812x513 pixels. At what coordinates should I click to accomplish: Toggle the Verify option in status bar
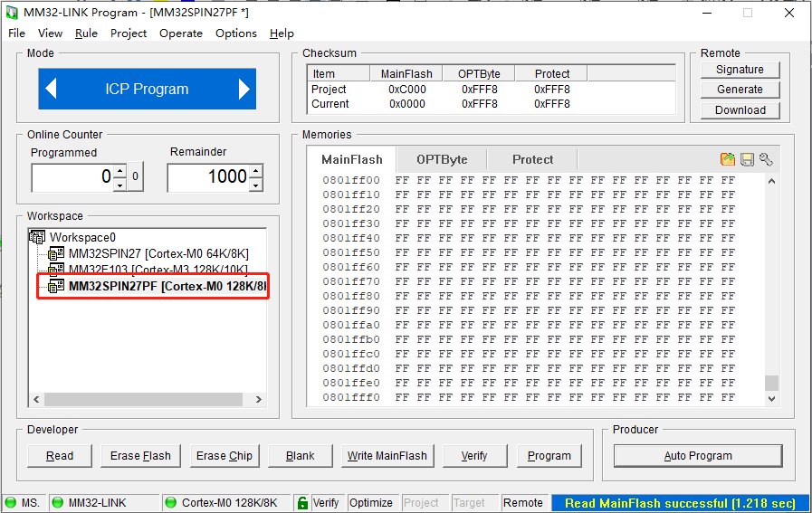coord(326,503)
